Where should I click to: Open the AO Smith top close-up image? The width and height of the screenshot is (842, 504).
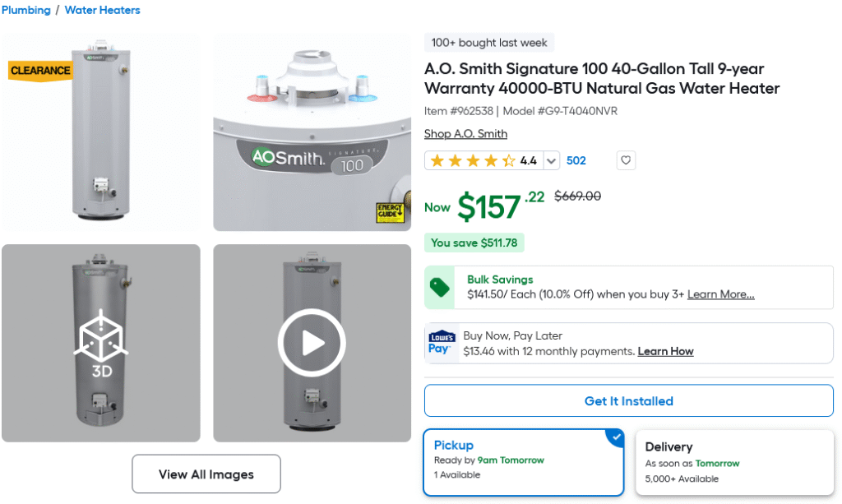(312, 132)
